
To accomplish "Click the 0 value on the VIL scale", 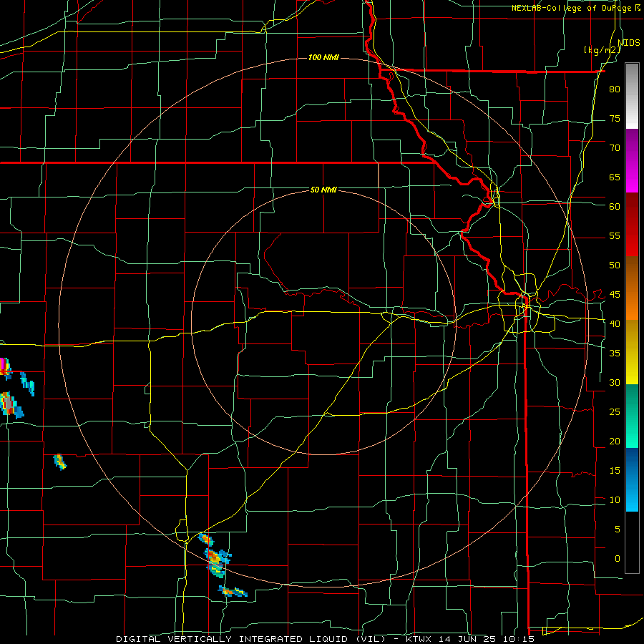I will pyautogui.click(x=618, y=559).
